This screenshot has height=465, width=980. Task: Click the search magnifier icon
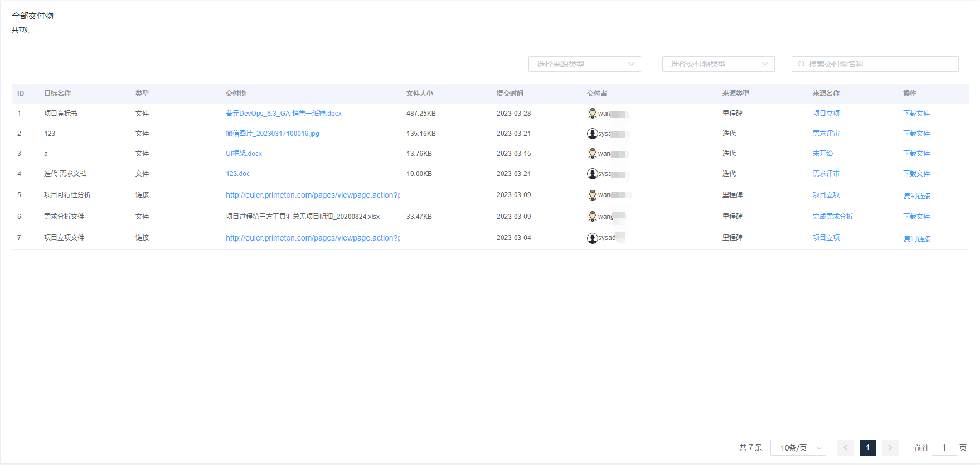[801, 64]
